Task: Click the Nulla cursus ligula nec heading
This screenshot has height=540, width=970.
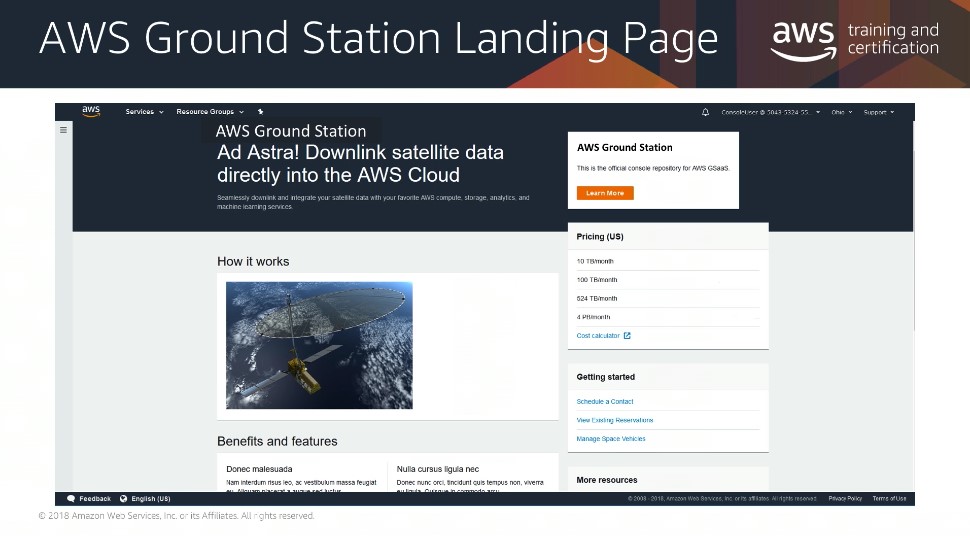Action: click(x=437, y=469)
